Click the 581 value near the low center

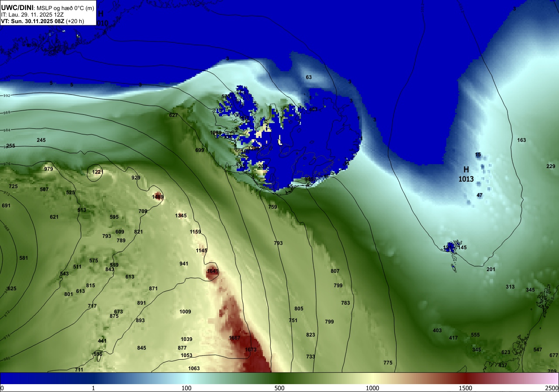point(24,258)
